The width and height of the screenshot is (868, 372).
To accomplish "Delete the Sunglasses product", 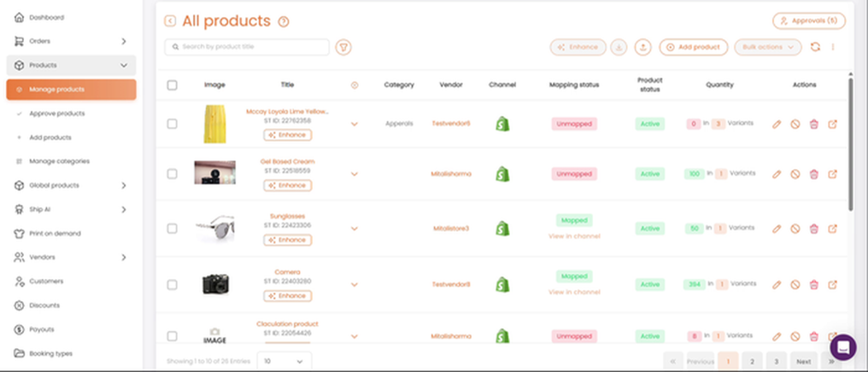I will tap(813, 229).
